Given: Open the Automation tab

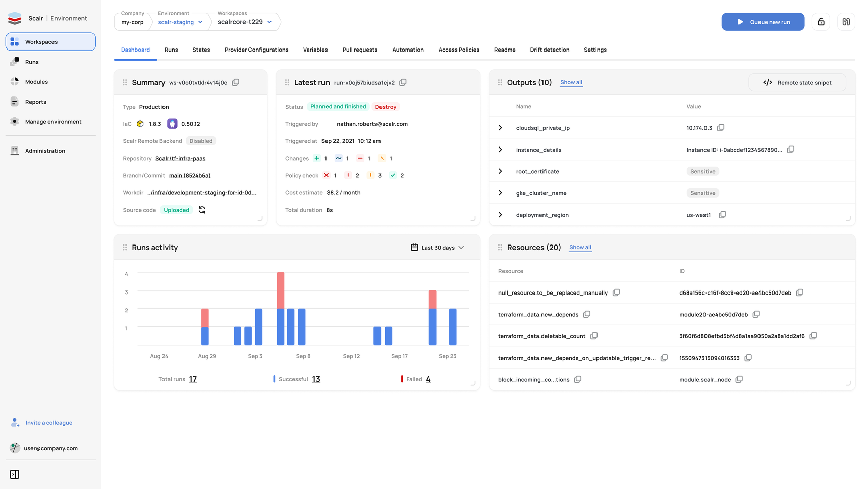Looking at the screenshot, I should [408, 50].
